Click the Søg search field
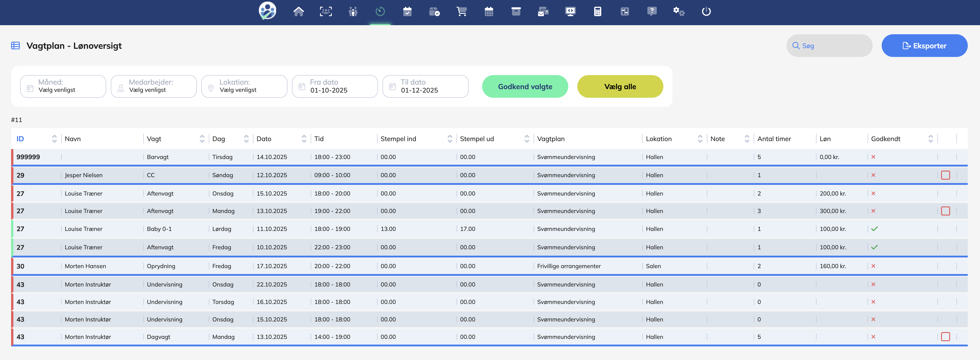The height and width of the screenshot is (360, 980). (x=833, y=46)
